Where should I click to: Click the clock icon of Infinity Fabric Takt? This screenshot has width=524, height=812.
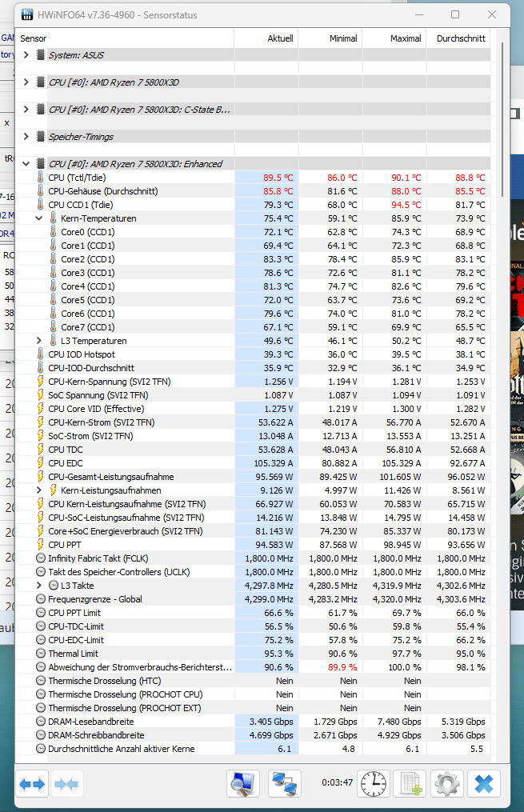click(x=41, y=558)
